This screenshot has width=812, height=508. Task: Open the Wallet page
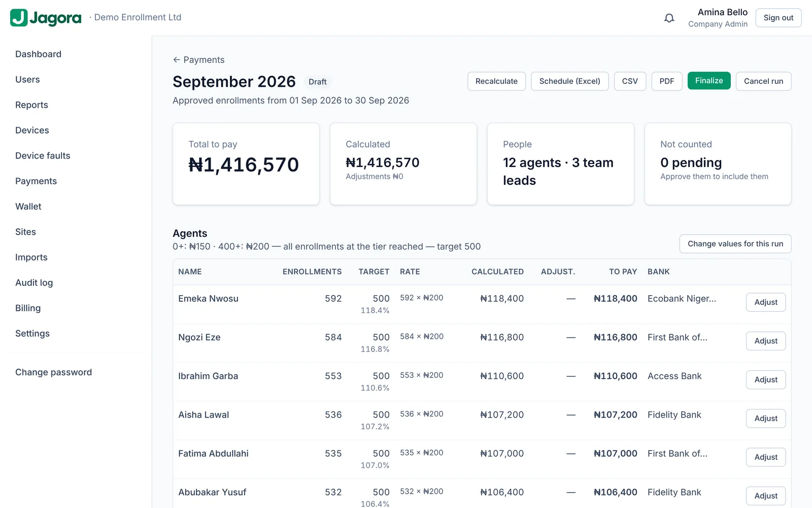click(x=28, y=207)
